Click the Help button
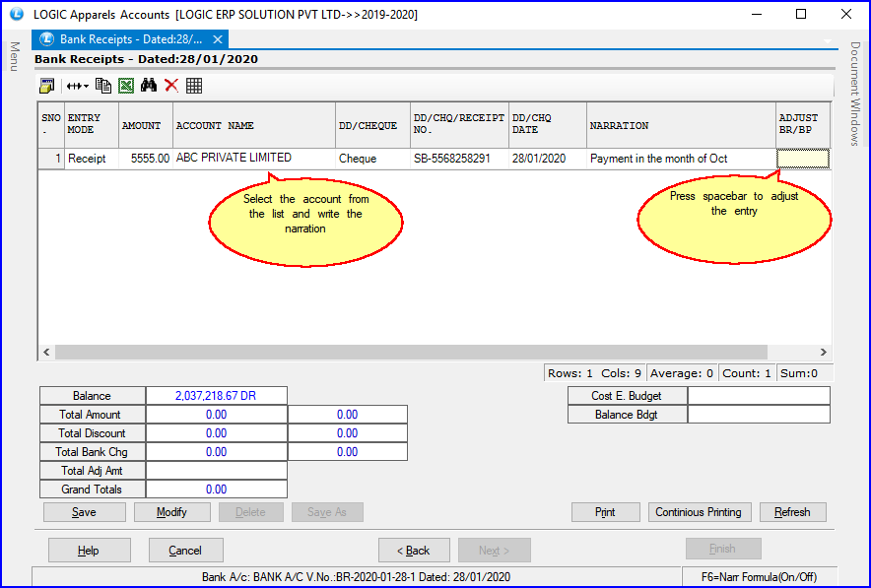This screenshot has width=871, height=588. [90, 551]
